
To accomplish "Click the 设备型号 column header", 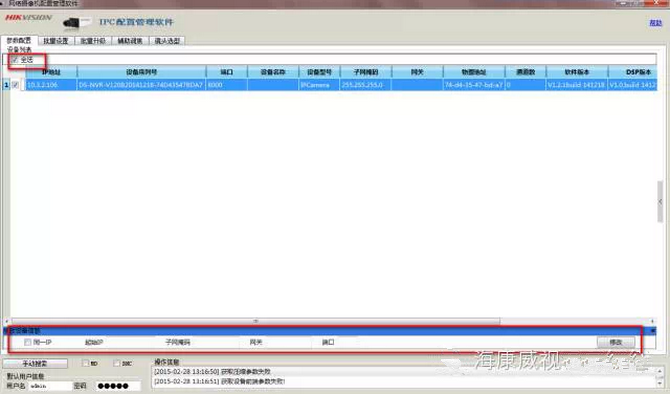I will (319, 72).
